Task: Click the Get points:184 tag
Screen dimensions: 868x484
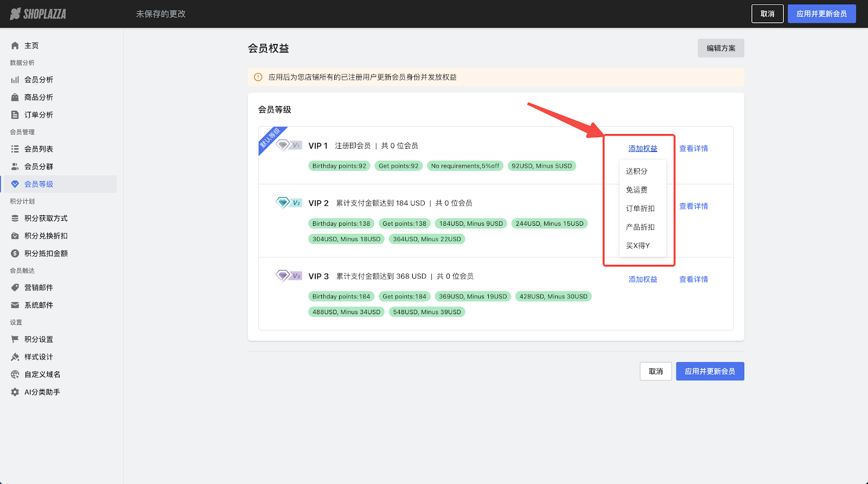Action: (x=404, y=296)
